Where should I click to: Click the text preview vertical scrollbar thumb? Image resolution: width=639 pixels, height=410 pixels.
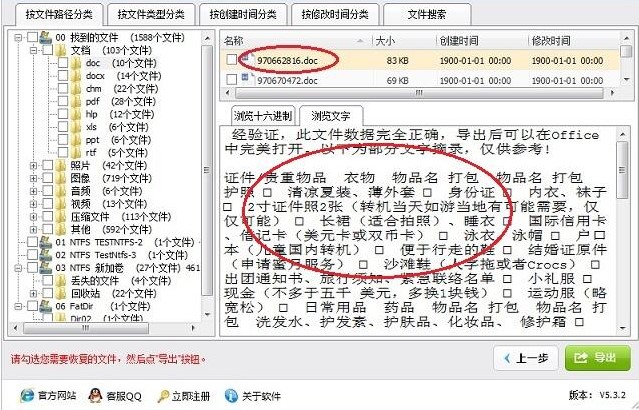click(622, 169)
